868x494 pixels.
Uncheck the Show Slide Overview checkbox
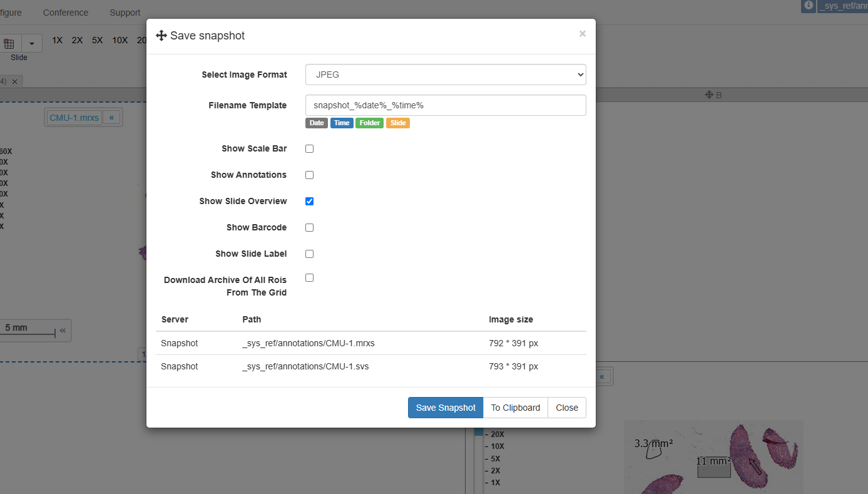309,202
